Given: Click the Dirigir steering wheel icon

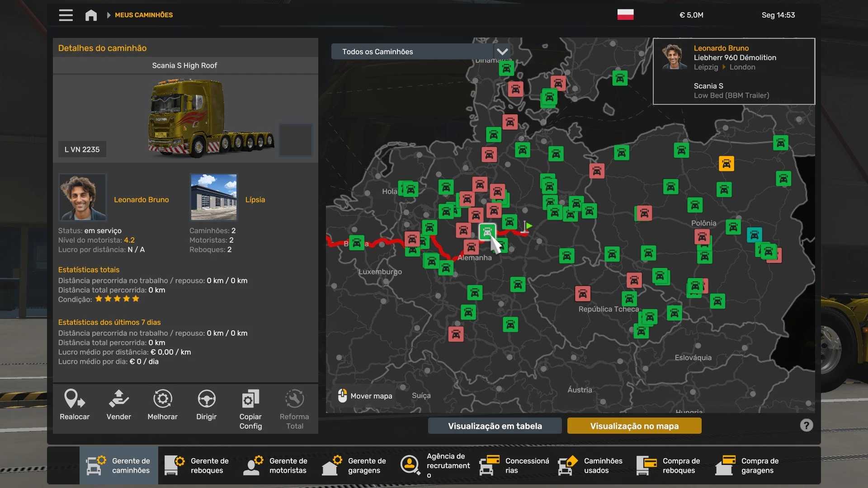Looking at the screenshot, I should pos(206,399).
